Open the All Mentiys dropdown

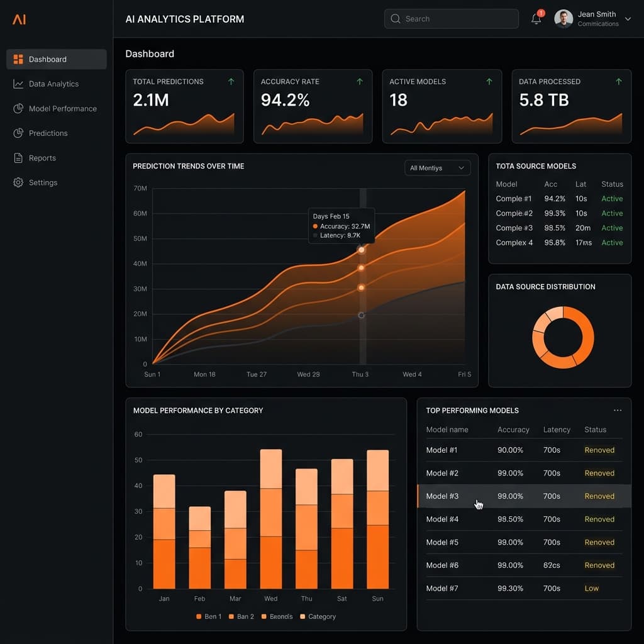438,167
